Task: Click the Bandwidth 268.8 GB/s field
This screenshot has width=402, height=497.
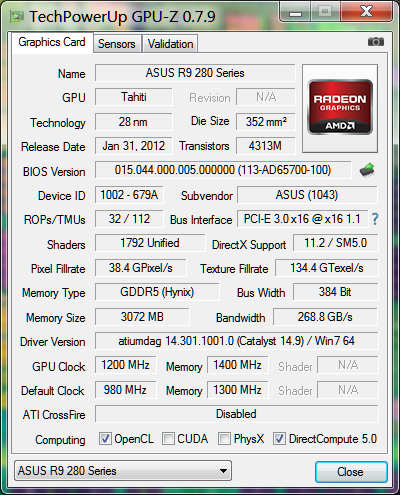Action: 325,317
